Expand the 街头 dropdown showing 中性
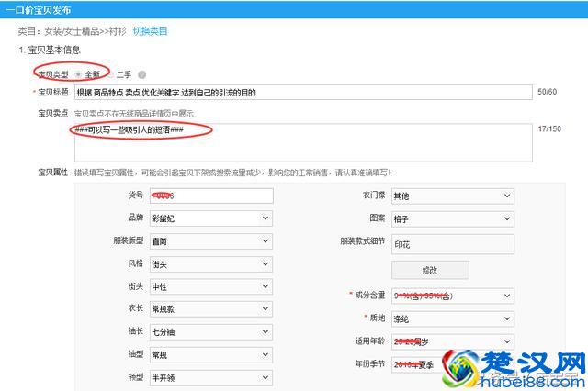Screen dimensions: 588x391 (x=210, y=286)
